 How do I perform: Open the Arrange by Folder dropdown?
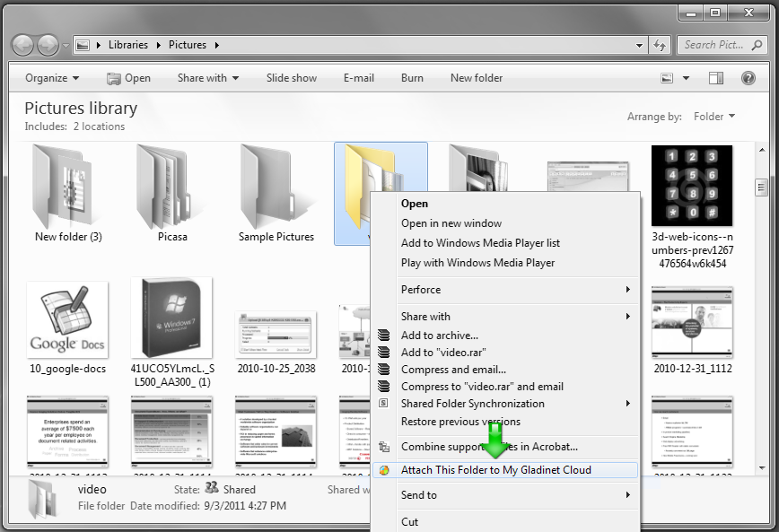714,117
